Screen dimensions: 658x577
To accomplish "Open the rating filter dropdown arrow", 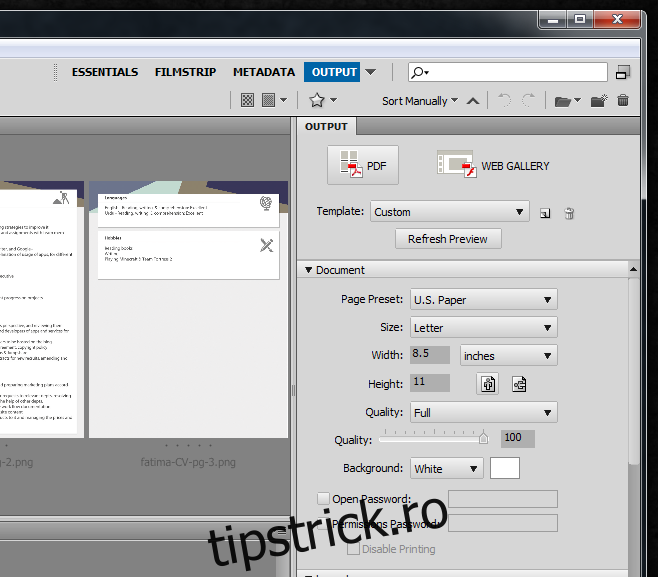I will click(x=334, y=100).
